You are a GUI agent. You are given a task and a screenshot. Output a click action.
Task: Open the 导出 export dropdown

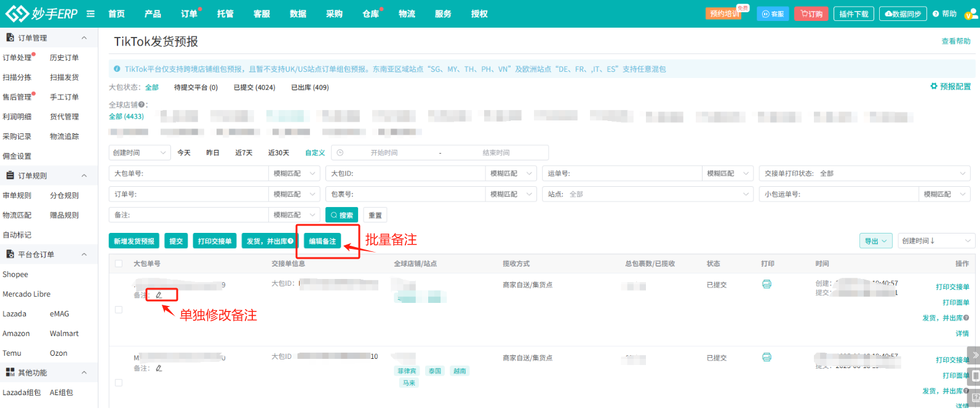(x=876, y=241)
